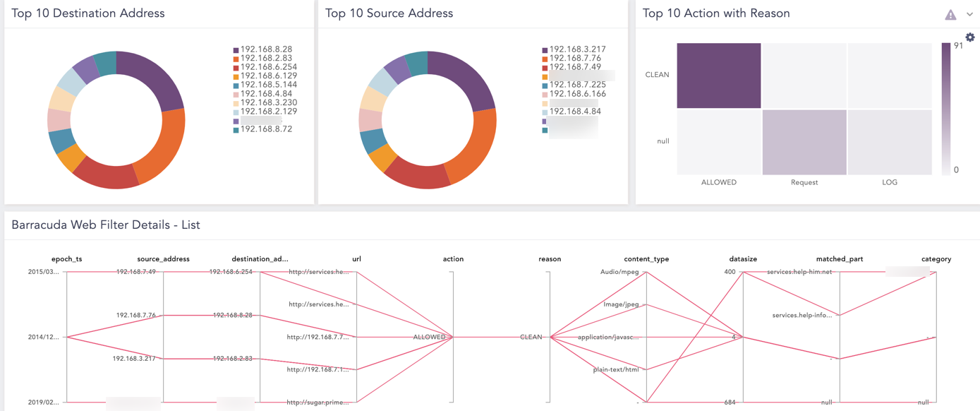Viewport: 980px width, 411px height.
Task: Click the null-Request heatmap cell
Action: [x=803, y=142]
